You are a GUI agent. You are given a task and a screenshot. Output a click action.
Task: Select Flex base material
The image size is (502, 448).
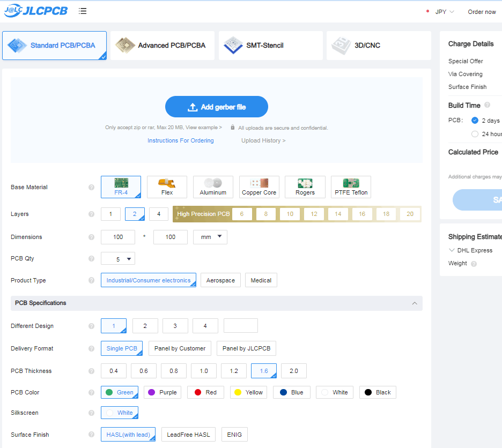(x=167, y=187)
